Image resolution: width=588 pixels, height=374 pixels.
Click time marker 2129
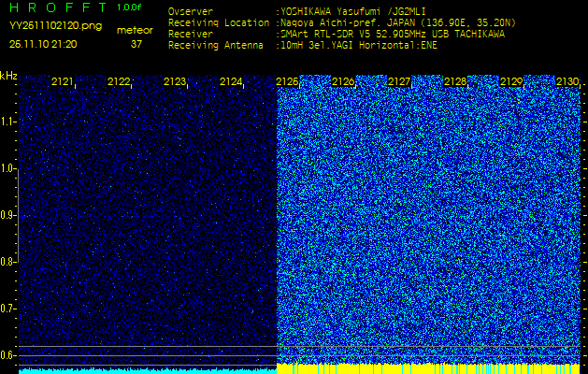pos(511,81)
